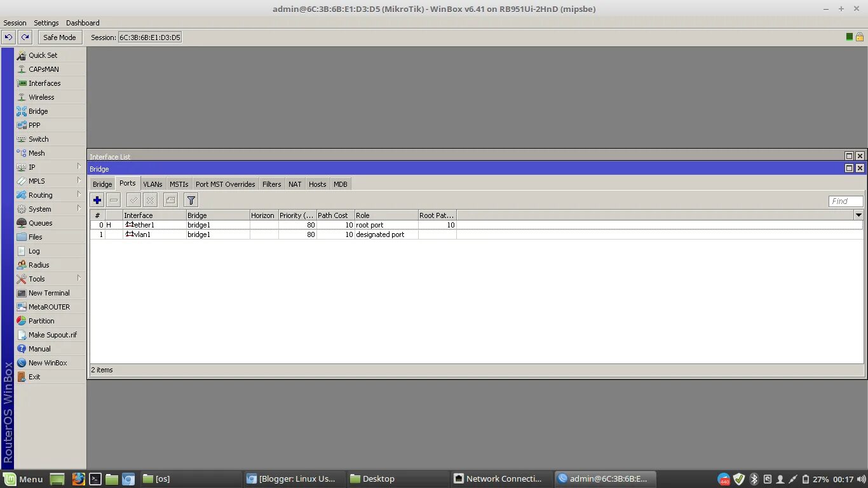The width and height of the screenshot is (868, 488).
Task: Open the Partition section
Action: 50,321
